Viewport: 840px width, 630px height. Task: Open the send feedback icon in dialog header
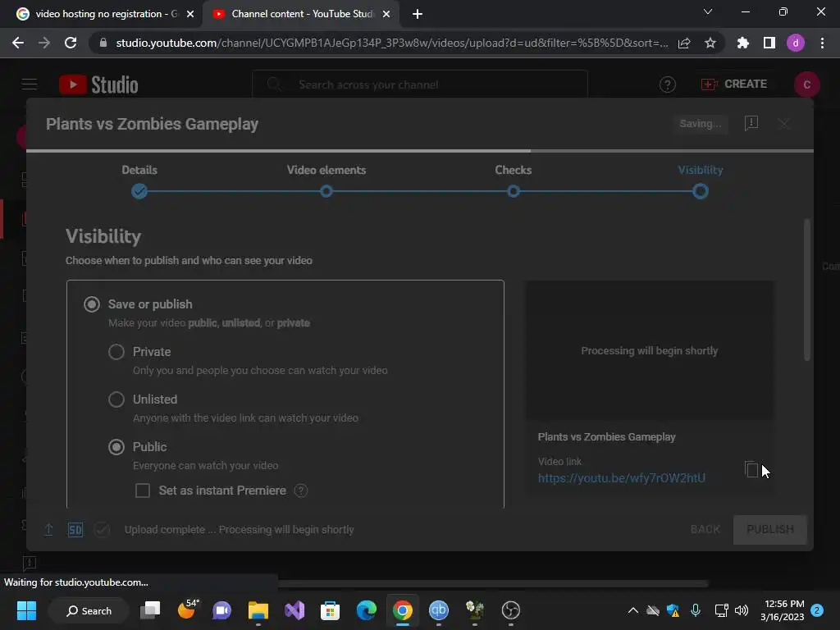[751, 123]
